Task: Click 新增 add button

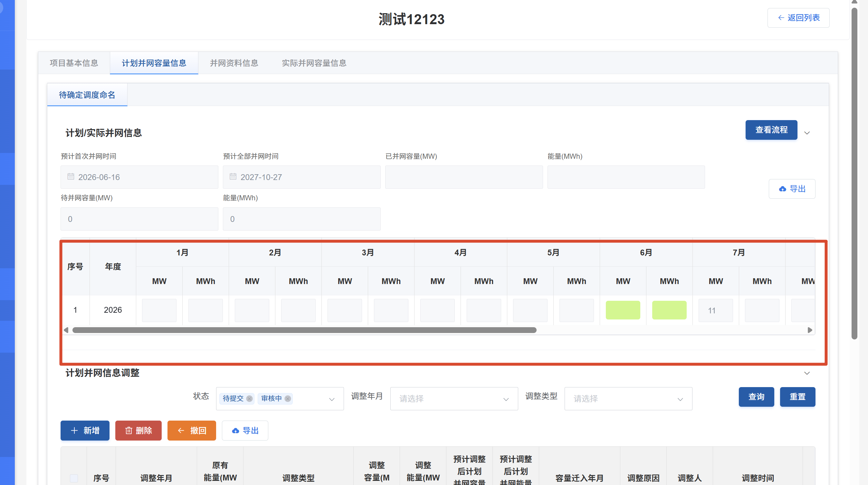Action: coord(85,431)
